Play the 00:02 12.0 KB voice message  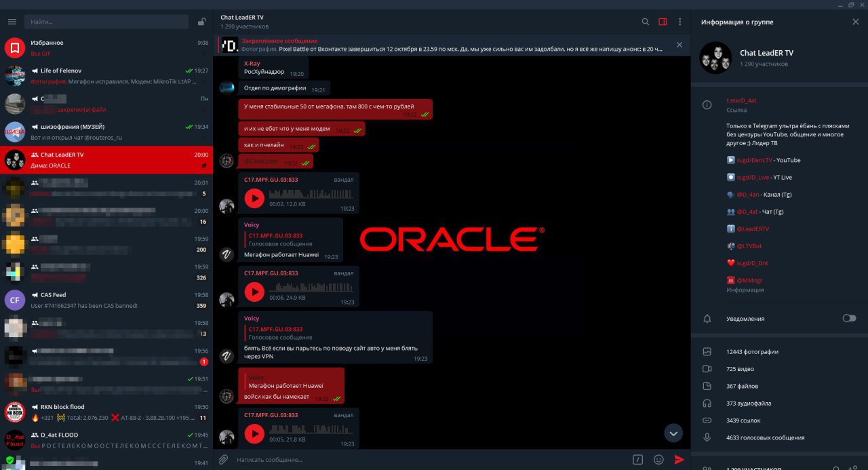click(x=254, y=198)
